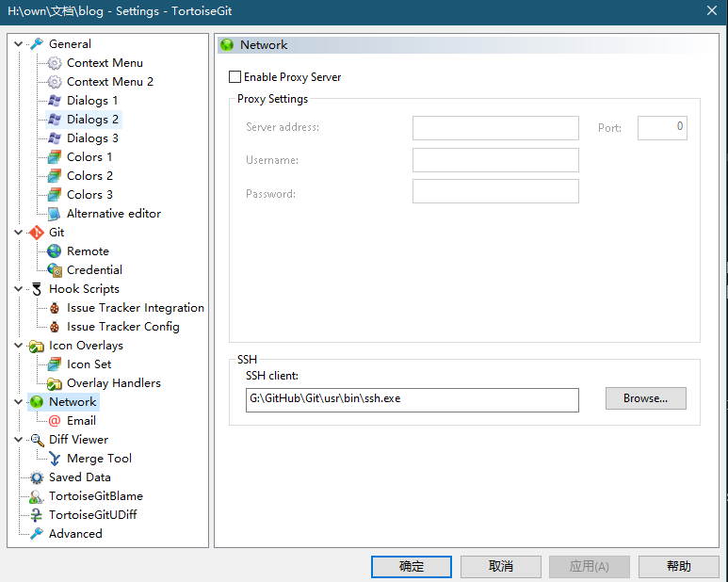Click the Context Menu gear icon
728x582 pixels.
(55, 63)
